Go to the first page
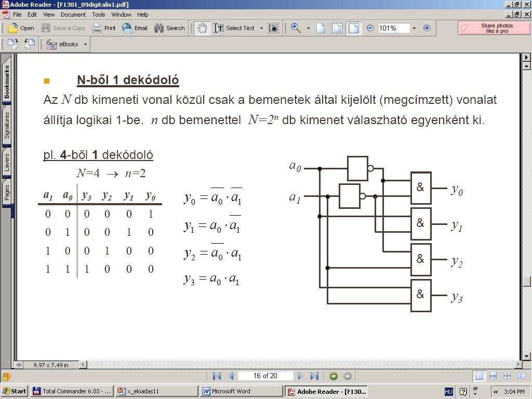 point(217,376)
